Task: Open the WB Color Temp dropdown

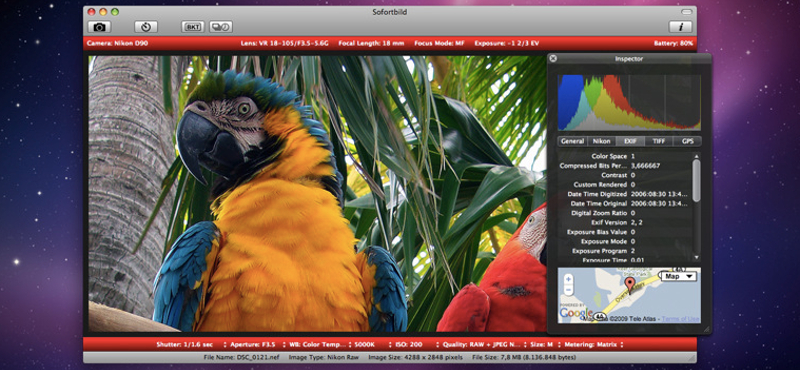Action: tap(319, 344)
